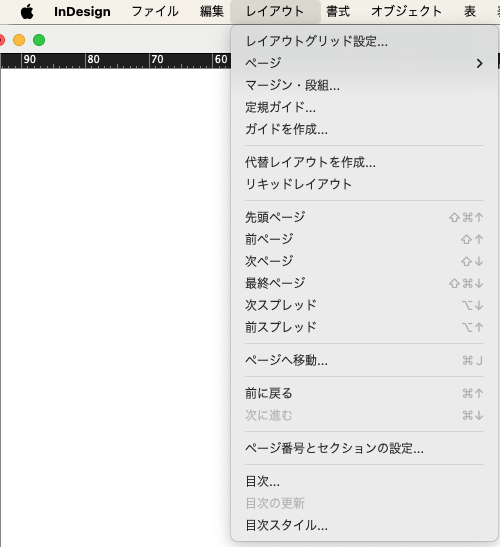Select マージン・段組... menu item
This screenshot has width=500, height=547.
point(364,85)
